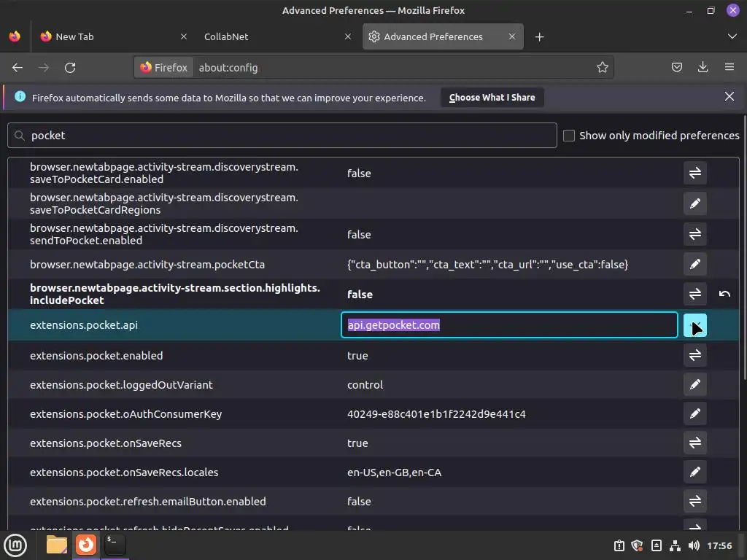Screen dimensions: 747x560
Task: Select the oAuthConsumerKey value text
Action: coord(436,414)
